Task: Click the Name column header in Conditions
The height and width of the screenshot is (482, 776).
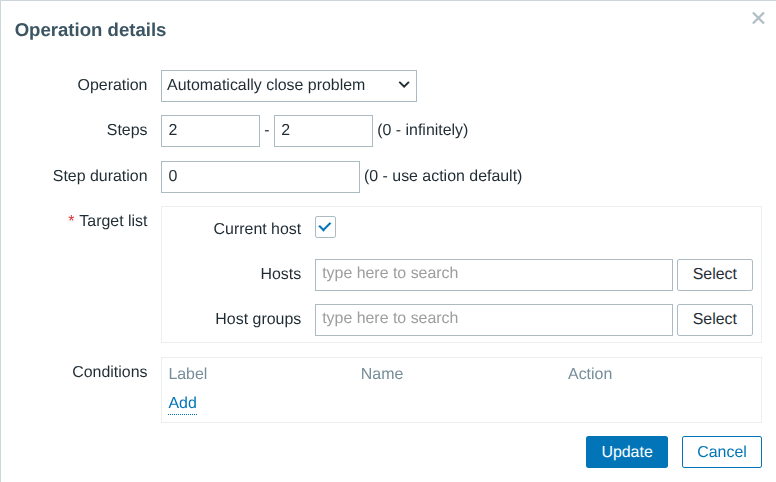Action: click(382, 374)
